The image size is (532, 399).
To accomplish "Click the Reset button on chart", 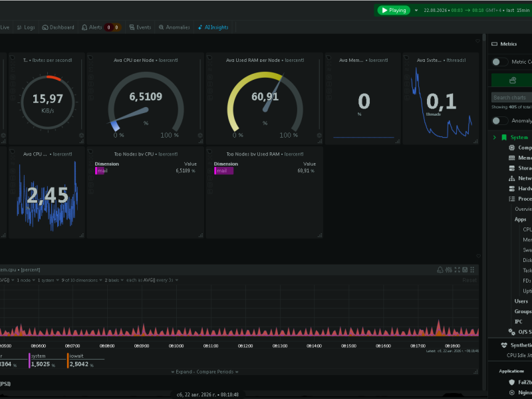I will (469, 280).
